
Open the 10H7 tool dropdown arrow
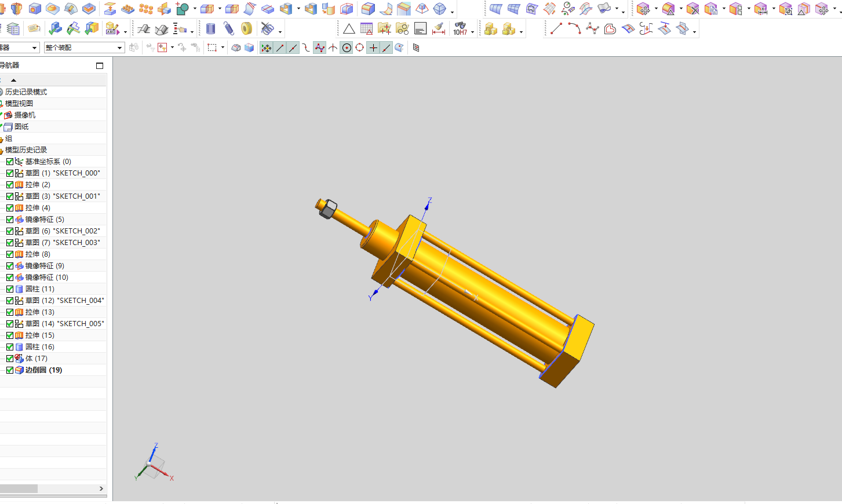[472, 31]
